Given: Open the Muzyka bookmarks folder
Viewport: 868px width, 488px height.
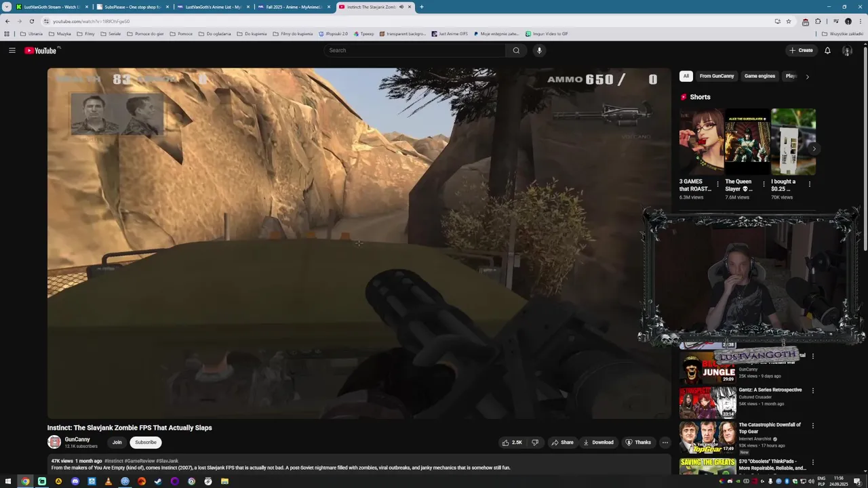Looking at the screenshot, I should pyautogui.click(x=60, y=33).
